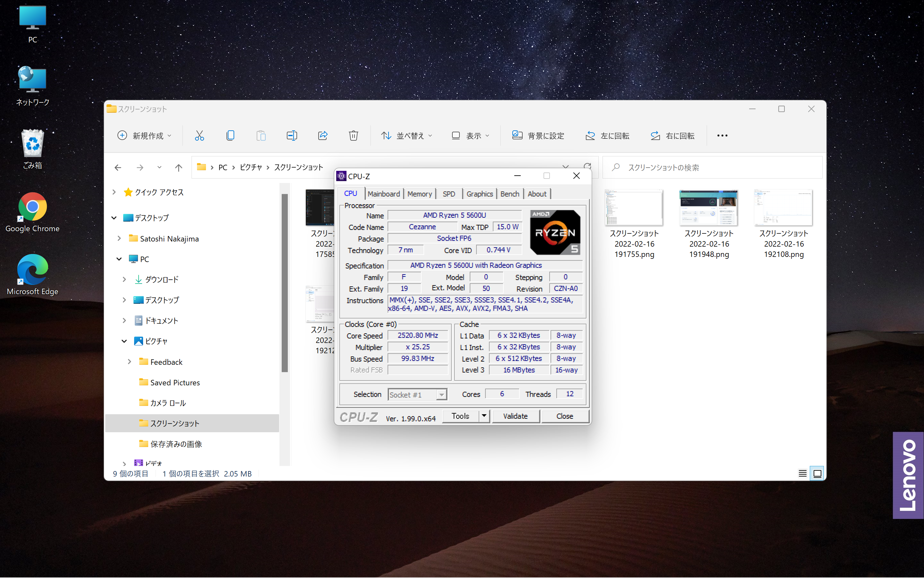Click the Validate button
Screen dimensions: 924x578
pyautogui.click(x=516, y=416)
